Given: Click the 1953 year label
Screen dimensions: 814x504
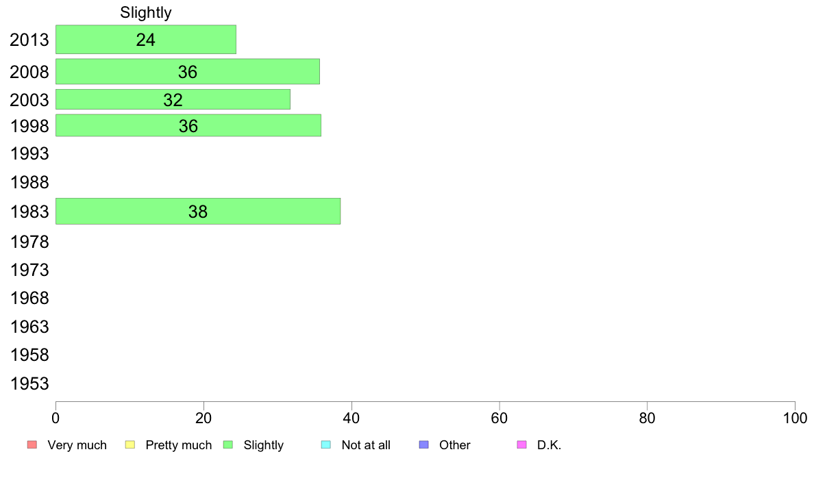Looking at the screenshot, I should coord(29,383).
